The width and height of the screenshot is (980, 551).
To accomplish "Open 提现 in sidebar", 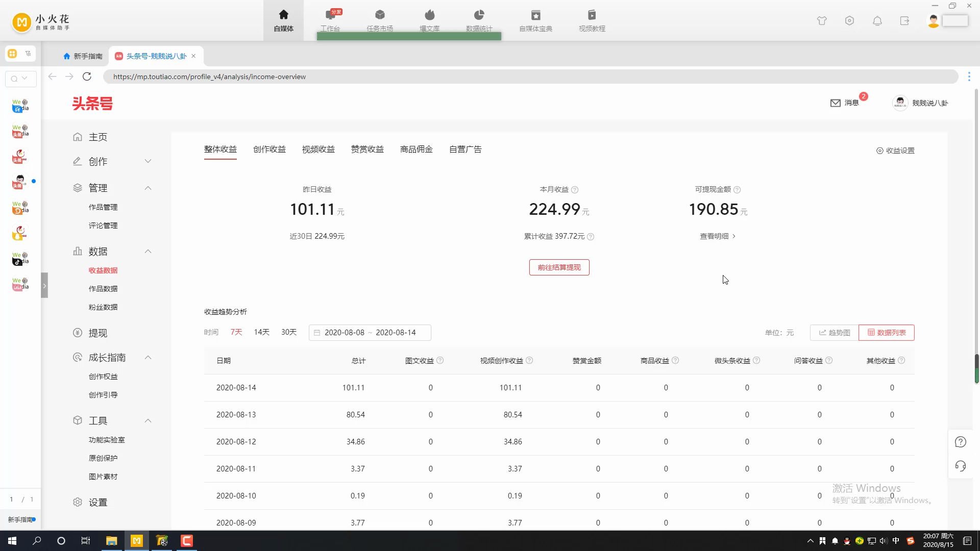I will click(x=98, y=333).
